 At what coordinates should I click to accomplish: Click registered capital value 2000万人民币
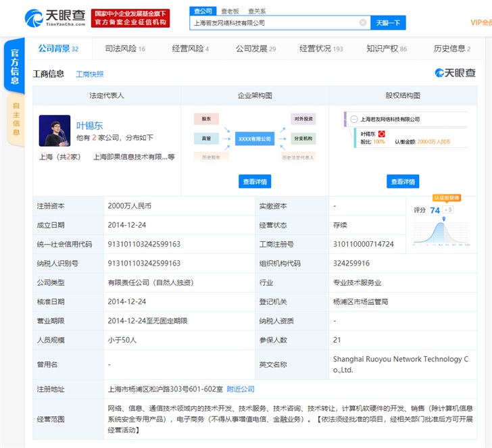130,206
